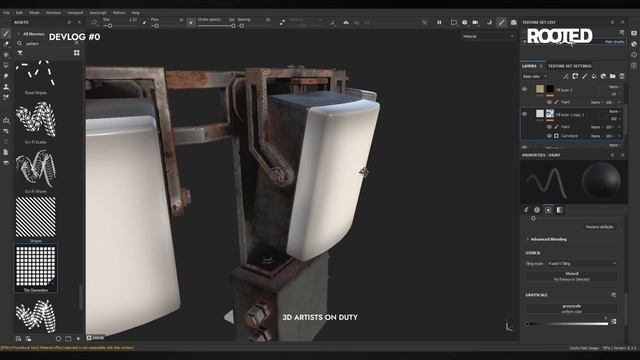Open blend mode dropdown of Curvature effect

(x=596, y=136)
